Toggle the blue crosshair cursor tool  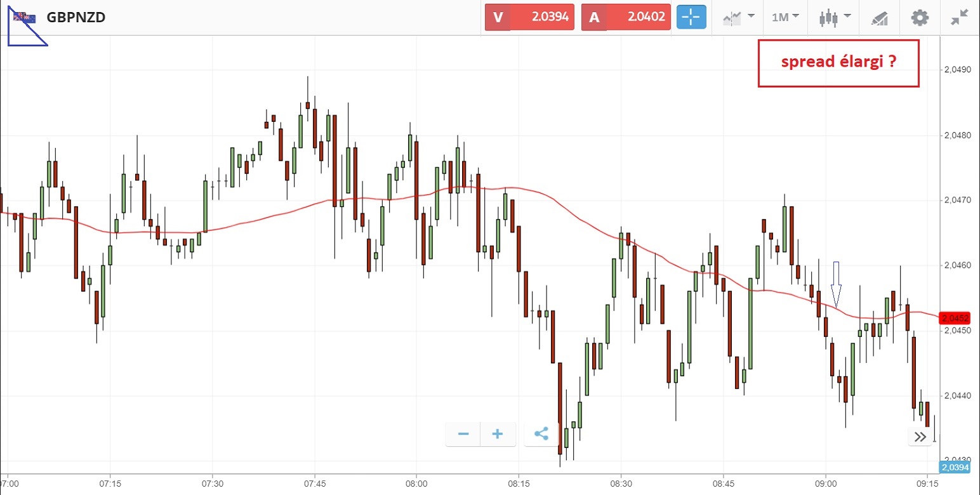pyautogui.click(x=691, y=17)
